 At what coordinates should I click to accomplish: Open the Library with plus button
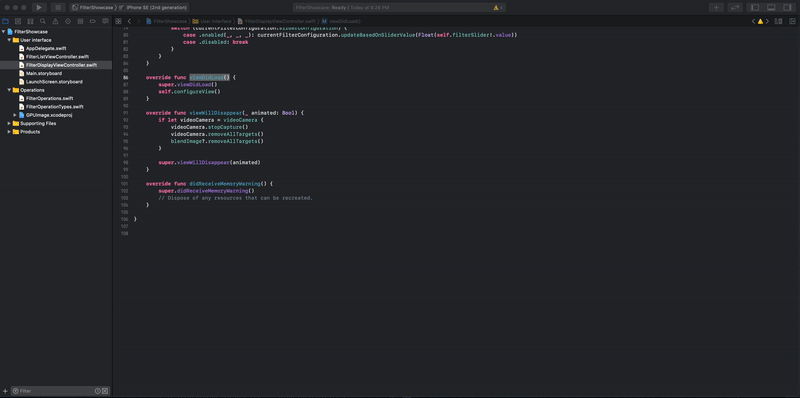click(x=716, y=8)
